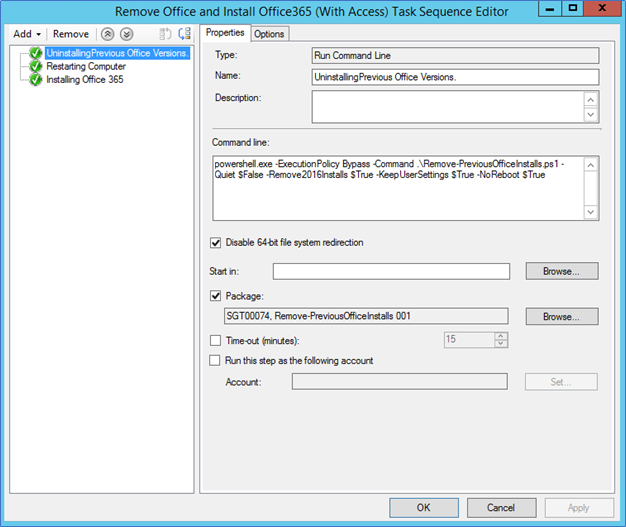Move step down with double-chevron down icon

click(127, 34)
